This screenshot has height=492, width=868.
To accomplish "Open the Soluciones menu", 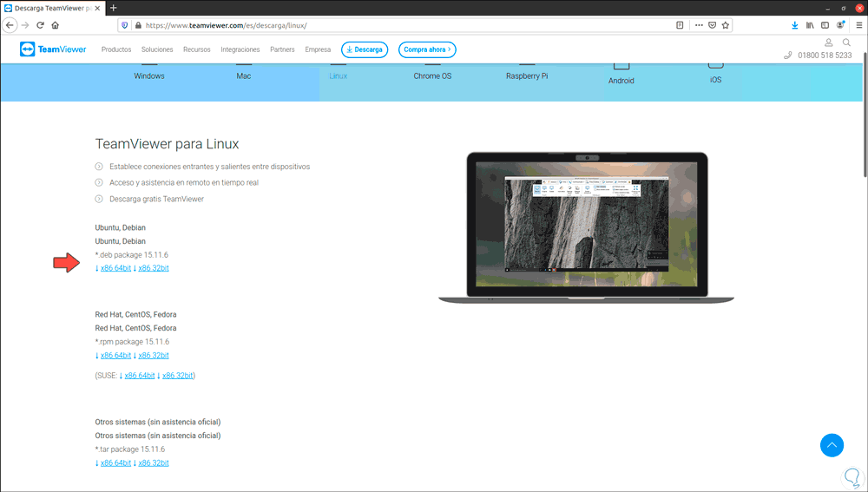I will [157, 49].
